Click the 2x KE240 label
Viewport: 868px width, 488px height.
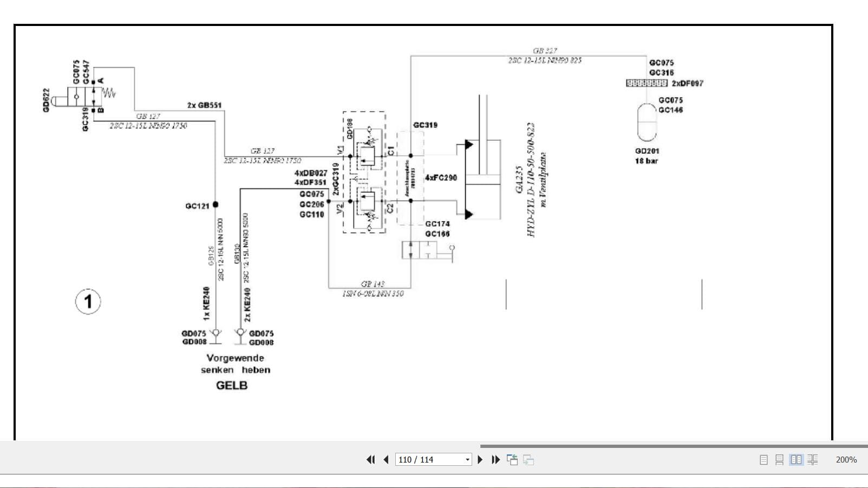pos(247,305)
